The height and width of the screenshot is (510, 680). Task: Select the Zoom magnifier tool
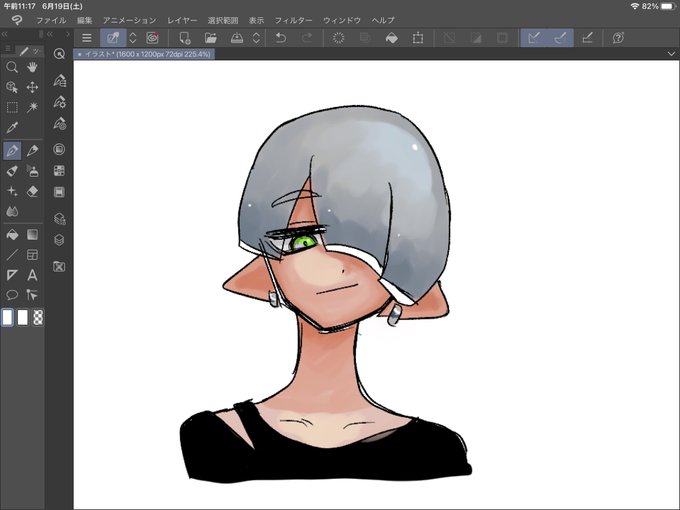pos(12,67)
